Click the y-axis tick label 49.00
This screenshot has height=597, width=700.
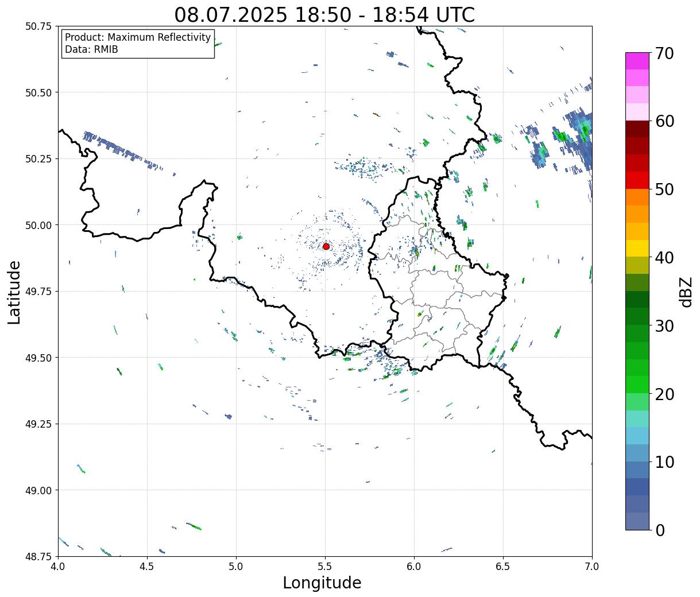(38, 490)
